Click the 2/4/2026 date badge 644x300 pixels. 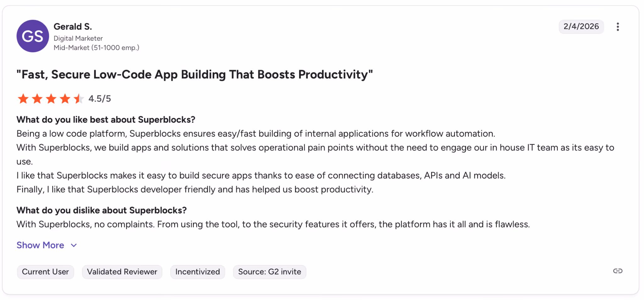click(x=581, y=26)
